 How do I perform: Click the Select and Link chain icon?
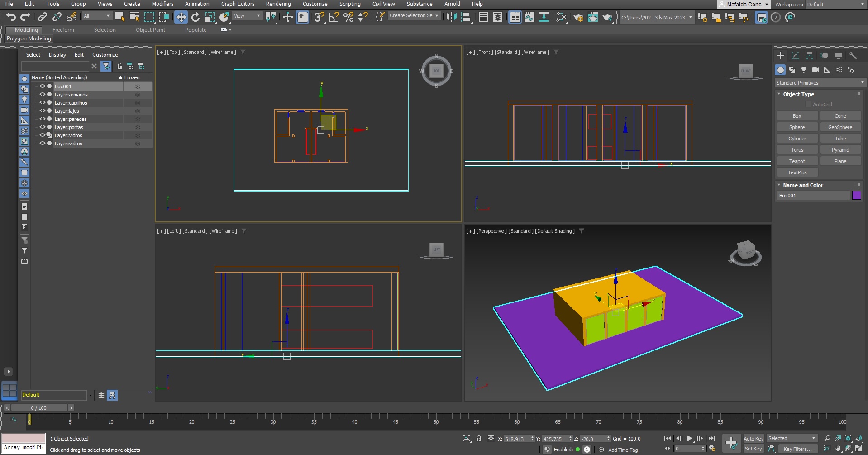pyautogui.click(x=43, y=17)
